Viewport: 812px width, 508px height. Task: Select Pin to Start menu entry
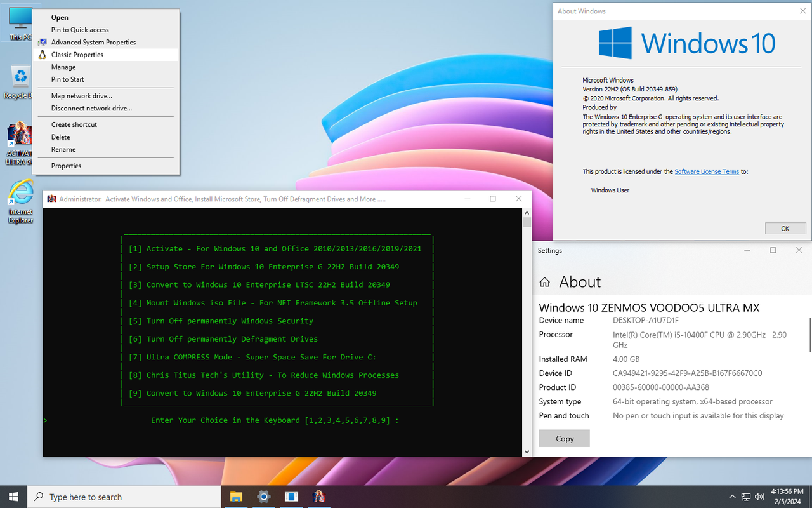106,79
